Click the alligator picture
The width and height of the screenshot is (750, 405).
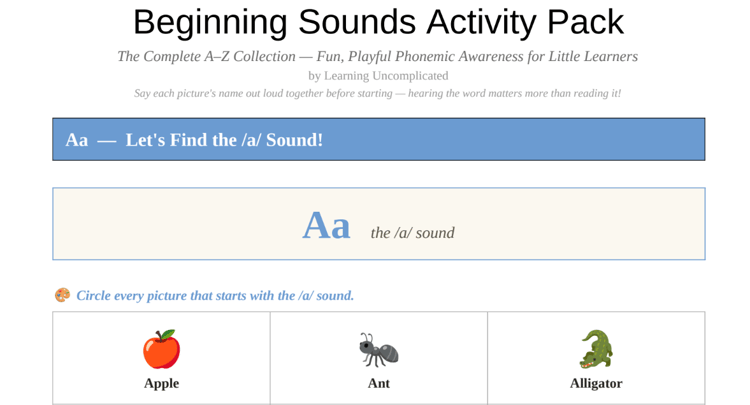pos(596,349)
